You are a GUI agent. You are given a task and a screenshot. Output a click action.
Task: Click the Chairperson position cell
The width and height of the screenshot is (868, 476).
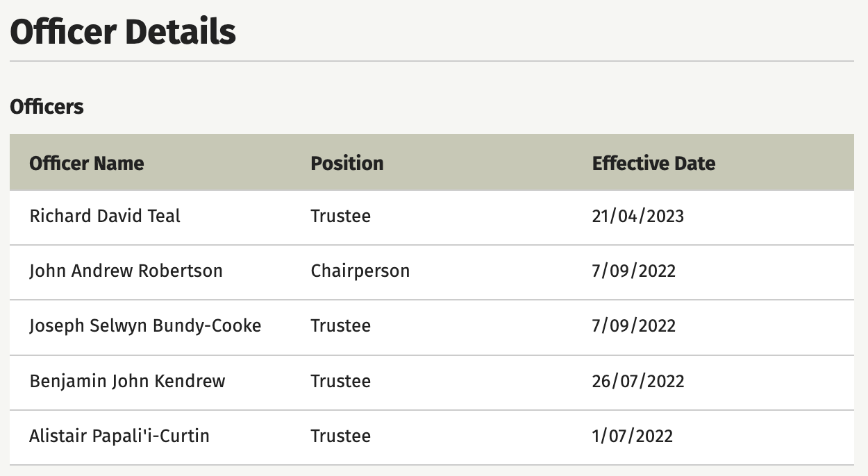click(x=360, y=271)
